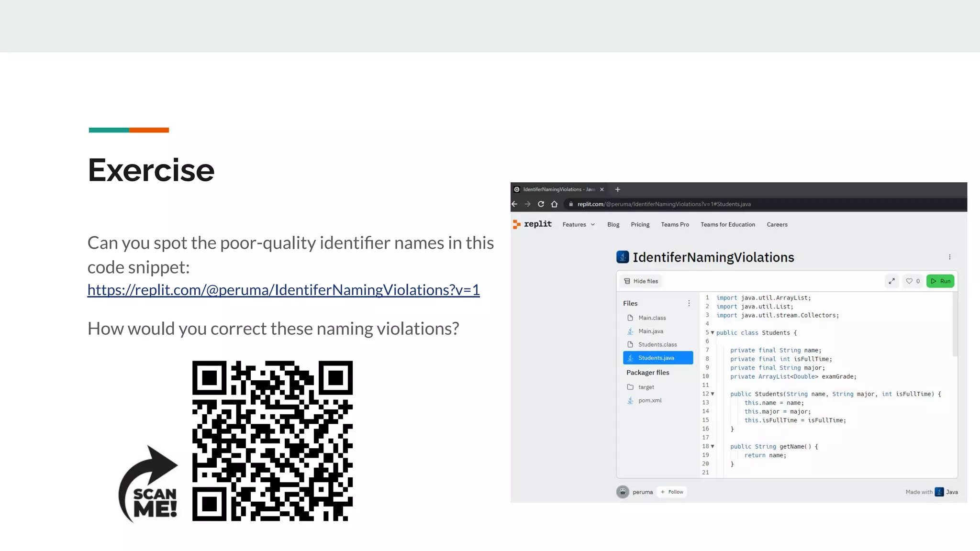Click 'this.isFullTime = isFullTime;' line

pos(795,420)
